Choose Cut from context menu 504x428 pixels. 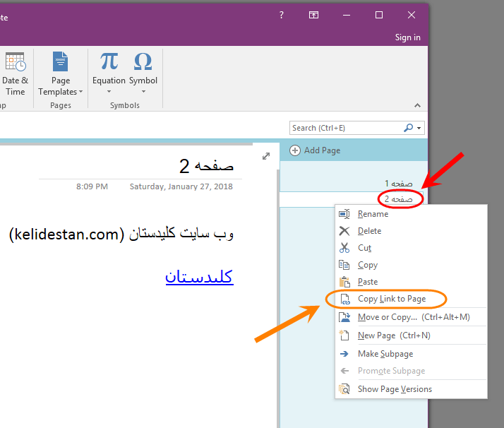tap(411, 248)
